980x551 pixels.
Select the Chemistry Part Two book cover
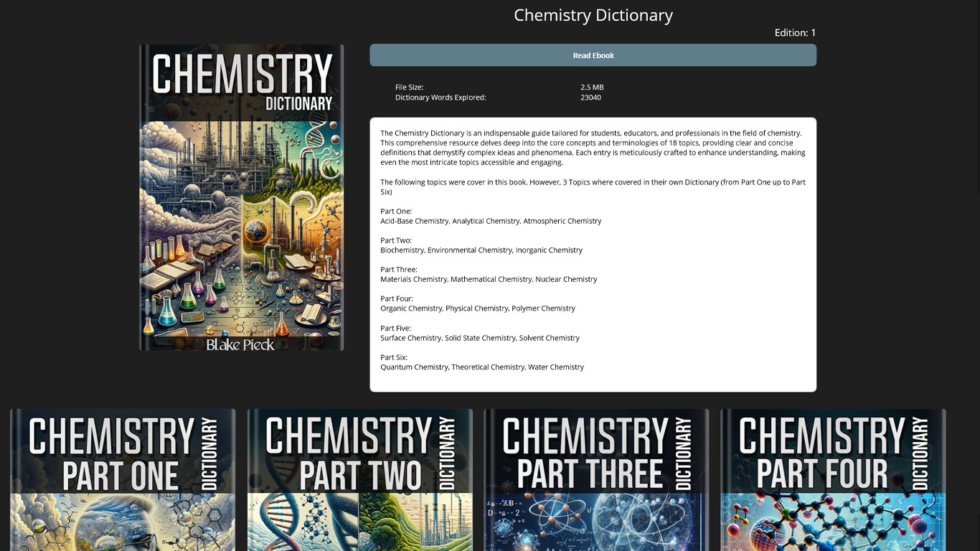359,479
